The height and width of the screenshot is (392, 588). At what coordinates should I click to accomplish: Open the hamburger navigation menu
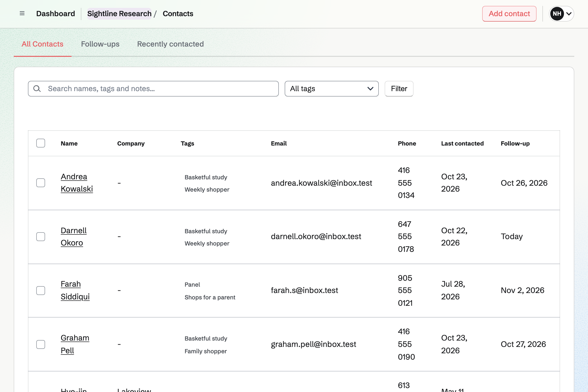(x=22, y=13)
